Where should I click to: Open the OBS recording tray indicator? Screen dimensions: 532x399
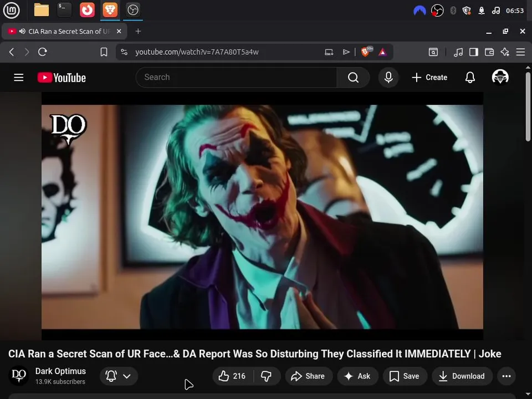click(x=437, y=11)
